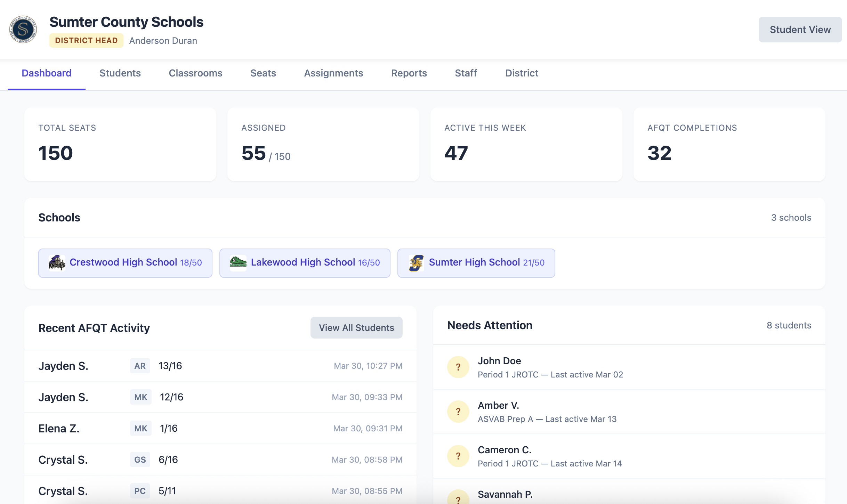
Task: Select the MK badge next to Elena Z.
Action: pyautogui.click(x=140, y=428)
